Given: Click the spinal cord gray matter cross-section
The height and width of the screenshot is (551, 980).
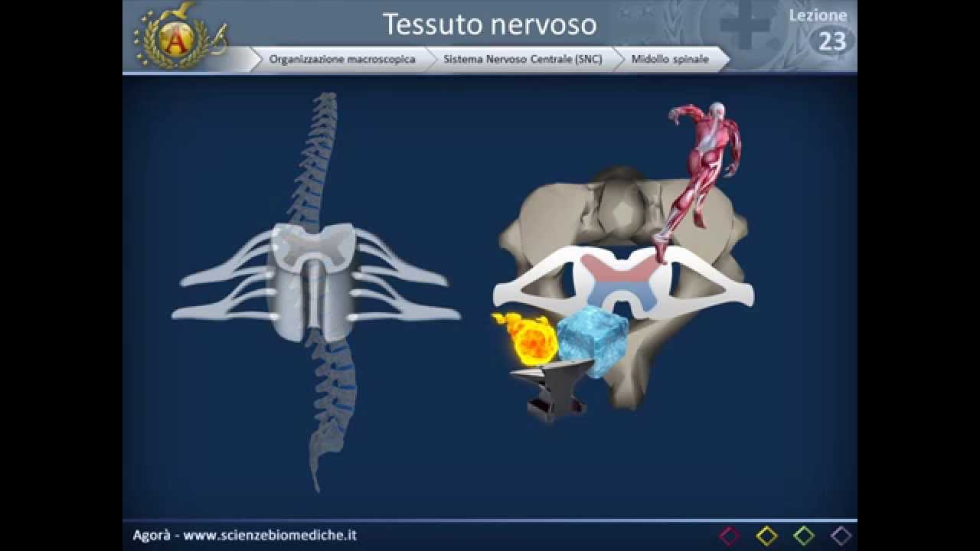Looking at the screenshot, I should pos(621,282).
